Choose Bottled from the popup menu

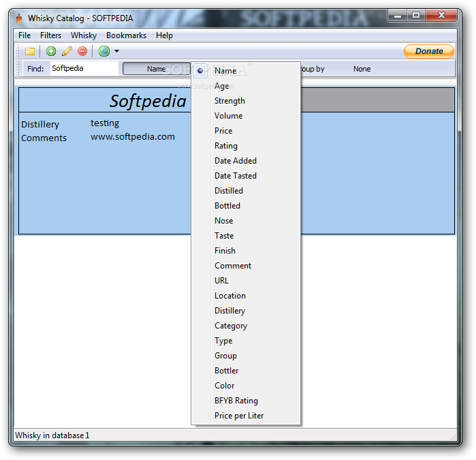(247, 205)
